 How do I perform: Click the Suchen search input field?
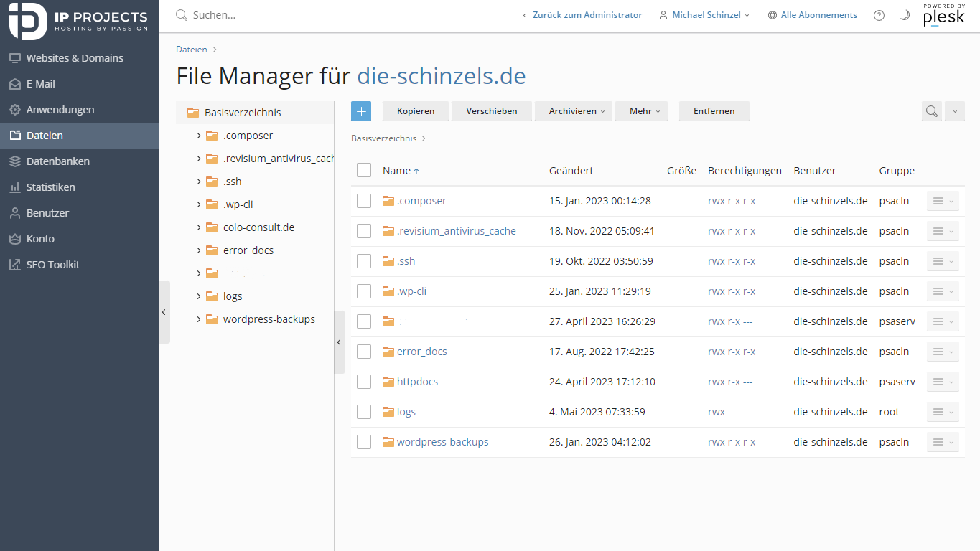[x=237, y=14]
